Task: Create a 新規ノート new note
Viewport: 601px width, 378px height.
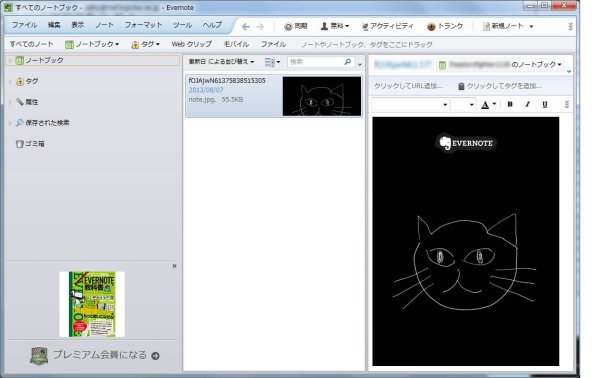Action: pos(503,26)
